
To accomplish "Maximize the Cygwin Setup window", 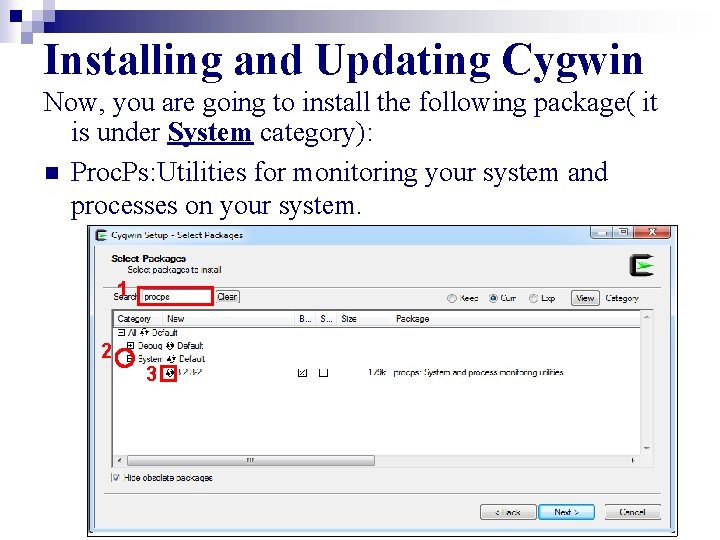I will click(623, 232).
